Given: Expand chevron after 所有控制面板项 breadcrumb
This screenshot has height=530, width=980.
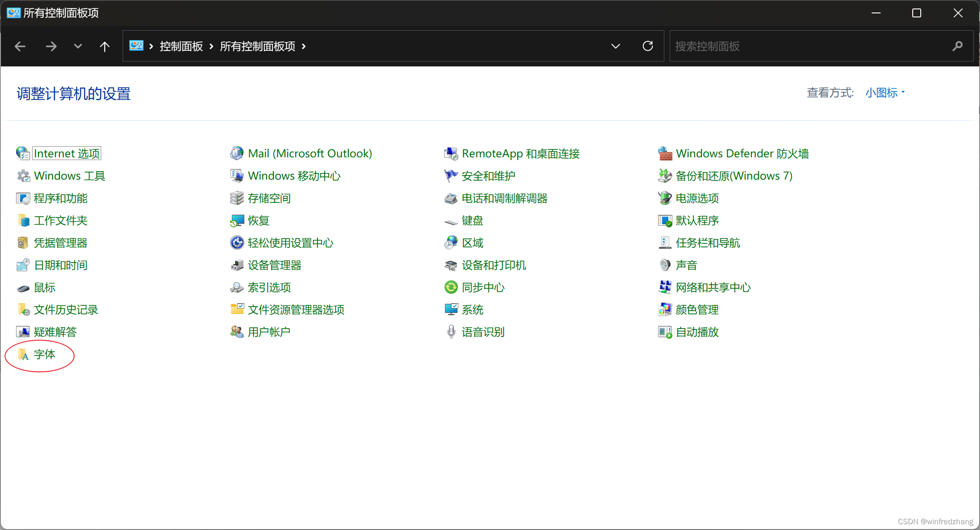Looking at the screenshot, I should (x=304, y=46).
